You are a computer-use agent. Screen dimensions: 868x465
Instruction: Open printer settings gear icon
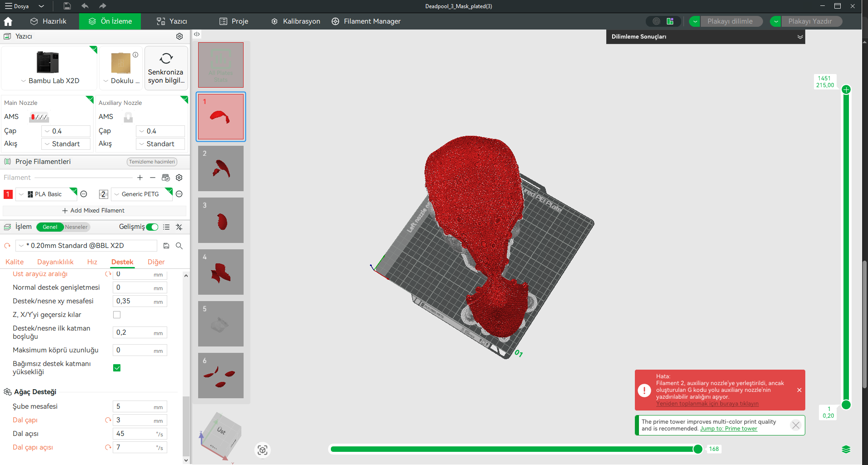click(x=180, y=36)
